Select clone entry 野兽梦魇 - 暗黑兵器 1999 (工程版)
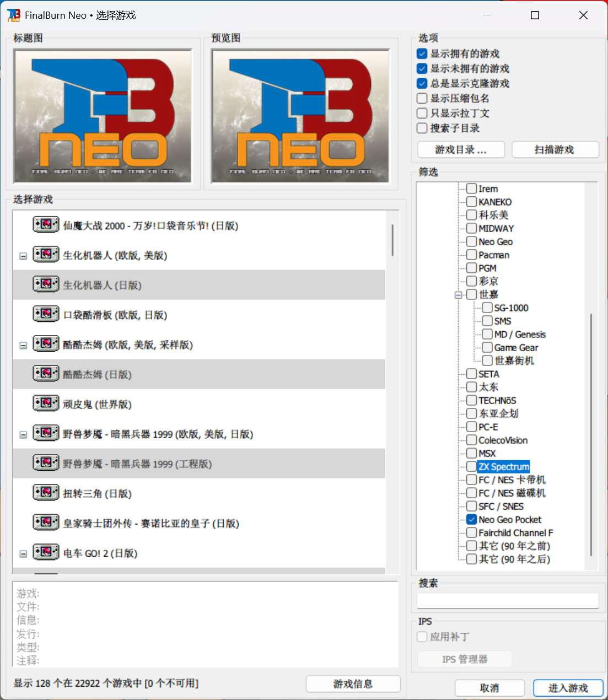The width and height of the screenshot is (608, 700). coord(199,464)
